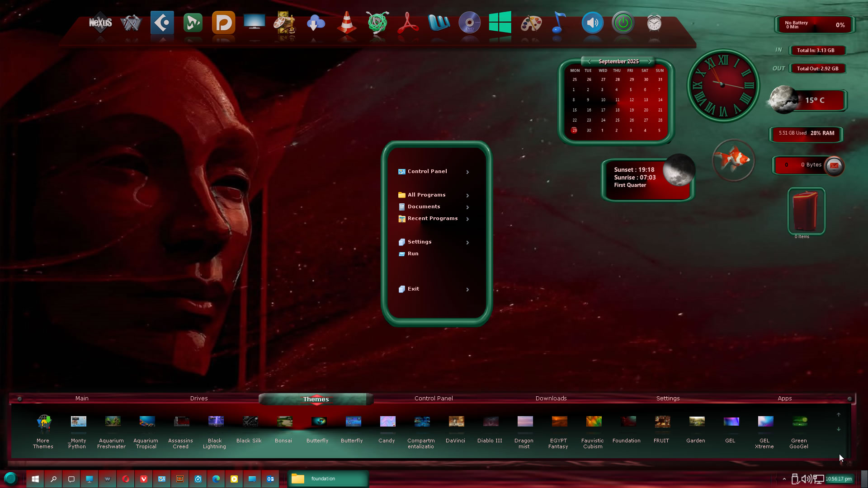The image size is (868, 488).
Task: Click the Nexus logo icon
Action: pos(100,23)
